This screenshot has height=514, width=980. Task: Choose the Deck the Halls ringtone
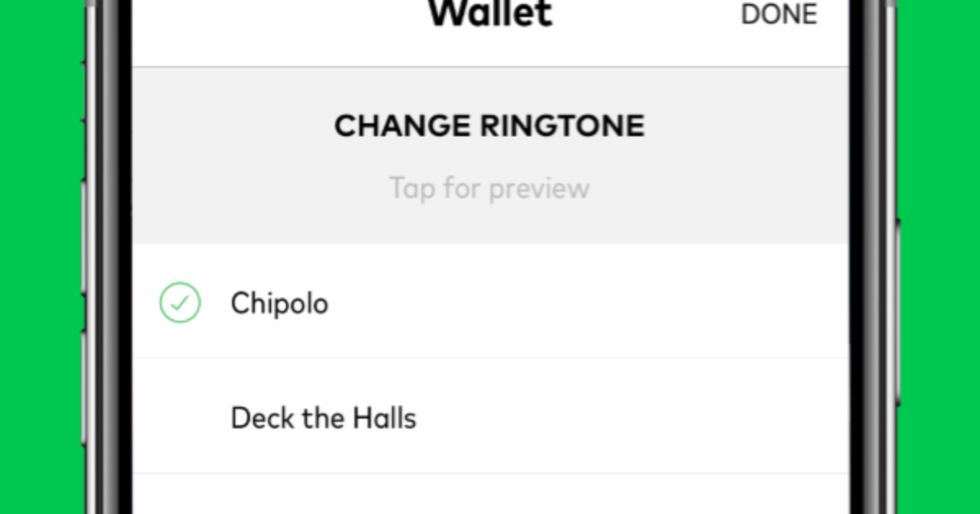point(323,419)
